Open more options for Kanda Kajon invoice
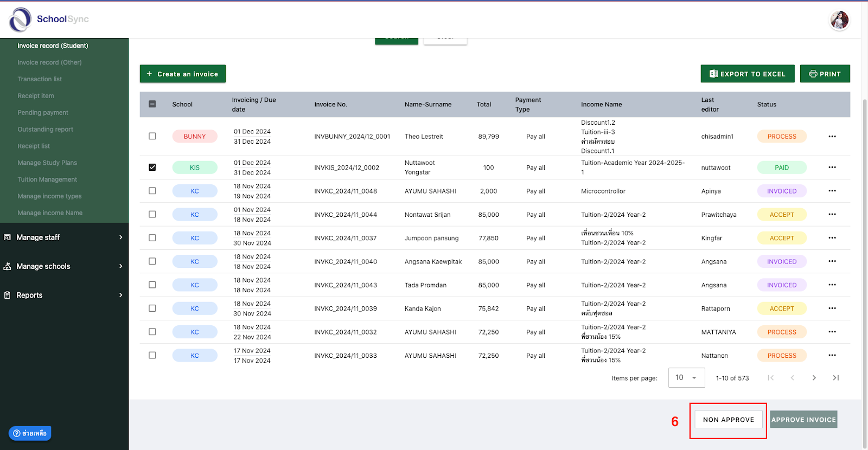The image size is (868, 450). (832, 308)
